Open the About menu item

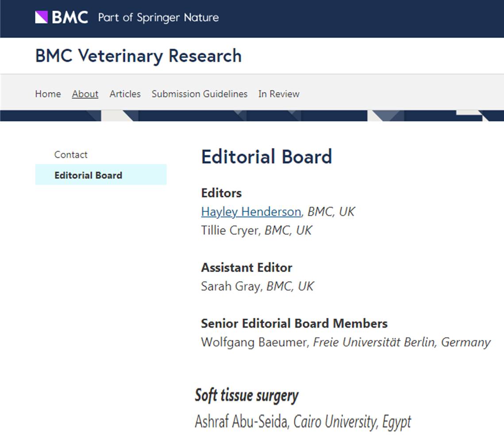pyautogui.click(x=85, y=94)
